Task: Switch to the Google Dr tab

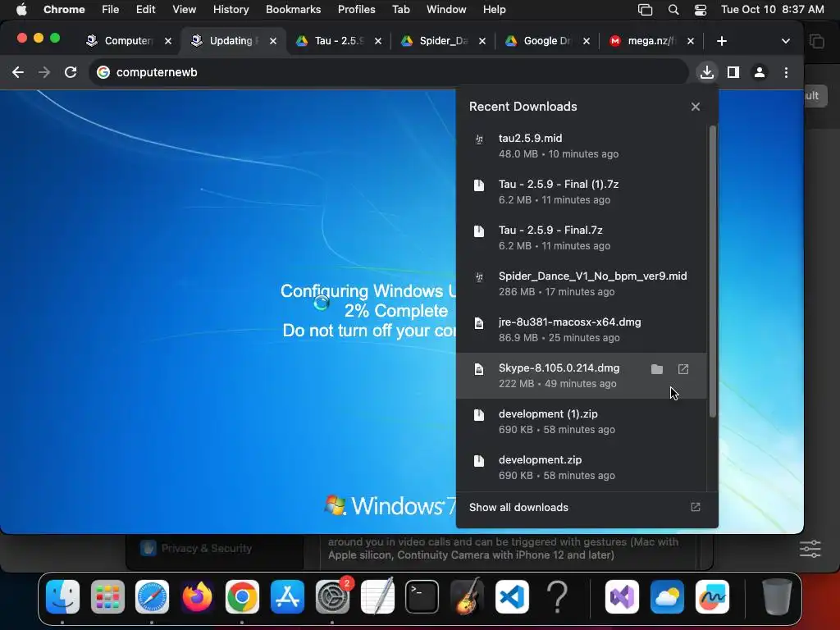Action: point(547,41)
